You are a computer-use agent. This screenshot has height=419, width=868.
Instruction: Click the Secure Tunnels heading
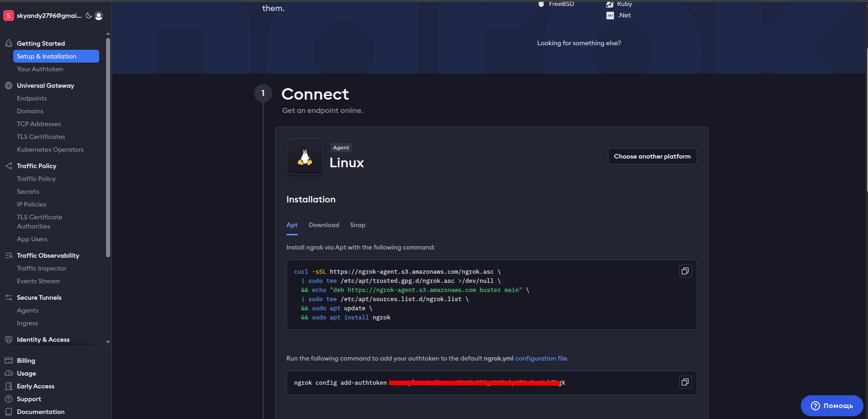click(x=39, y=297)
